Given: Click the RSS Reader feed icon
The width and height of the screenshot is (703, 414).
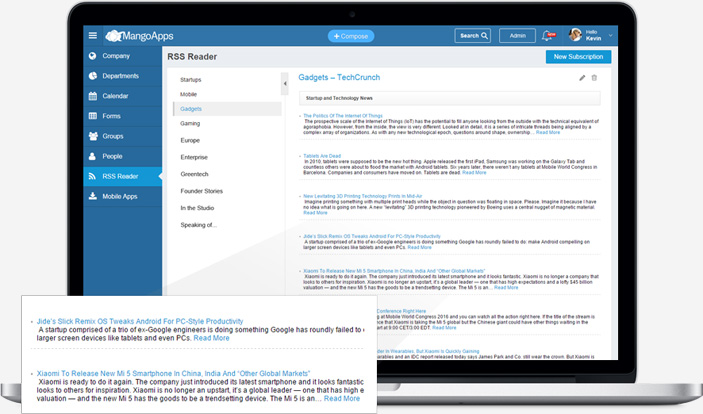Looking at the screenshot, I should coord(92,176).
